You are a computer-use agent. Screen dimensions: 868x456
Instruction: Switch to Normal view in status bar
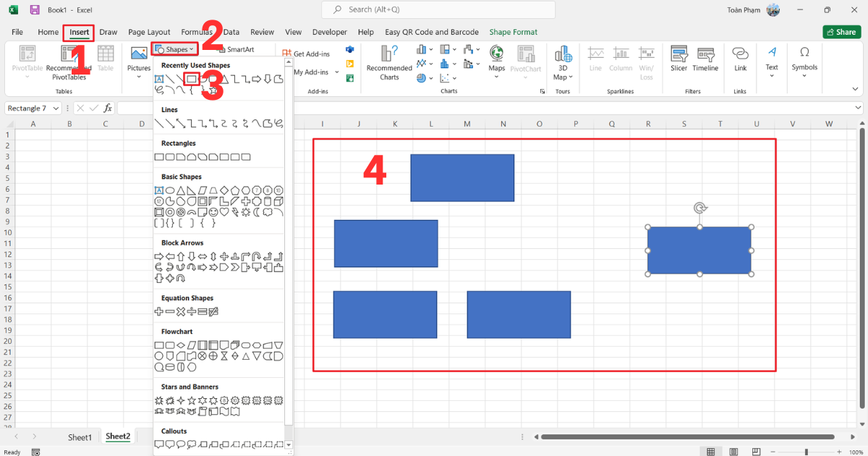pos(711,452)
